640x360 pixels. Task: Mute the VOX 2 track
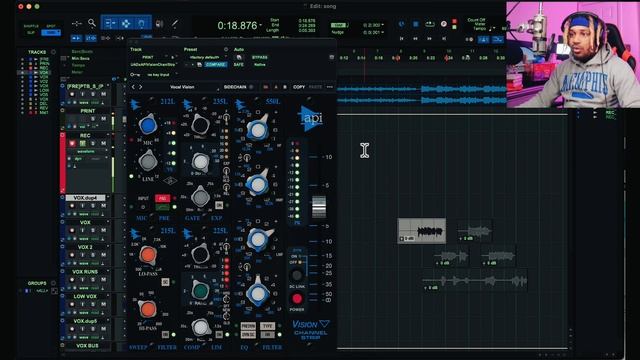(x=103, y=255)
